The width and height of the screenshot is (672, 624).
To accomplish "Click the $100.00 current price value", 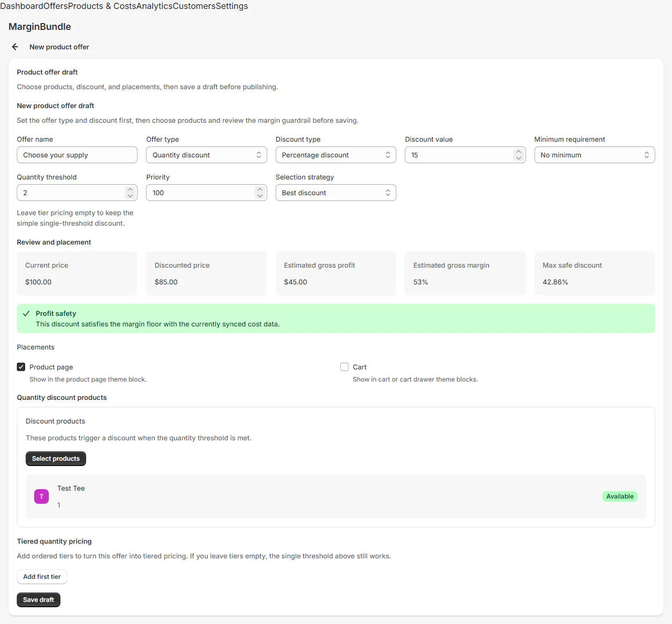I will coord(38,282).
